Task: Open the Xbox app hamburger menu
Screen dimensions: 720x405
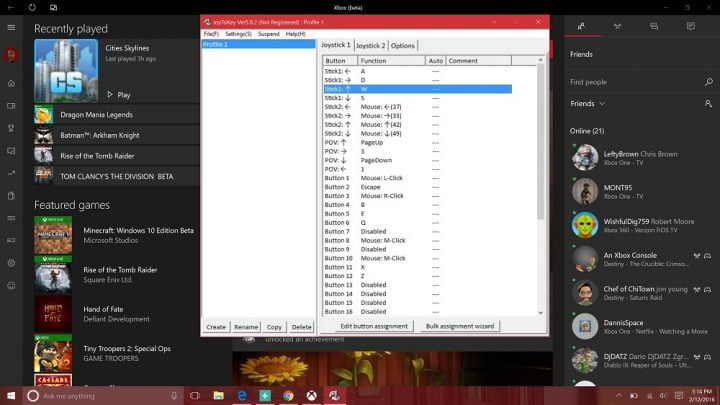Action: pos(11,28)
